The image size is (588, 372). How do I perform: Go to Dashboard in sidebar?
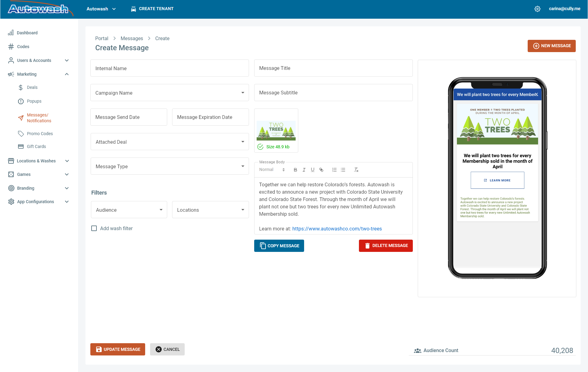point(27,33)
